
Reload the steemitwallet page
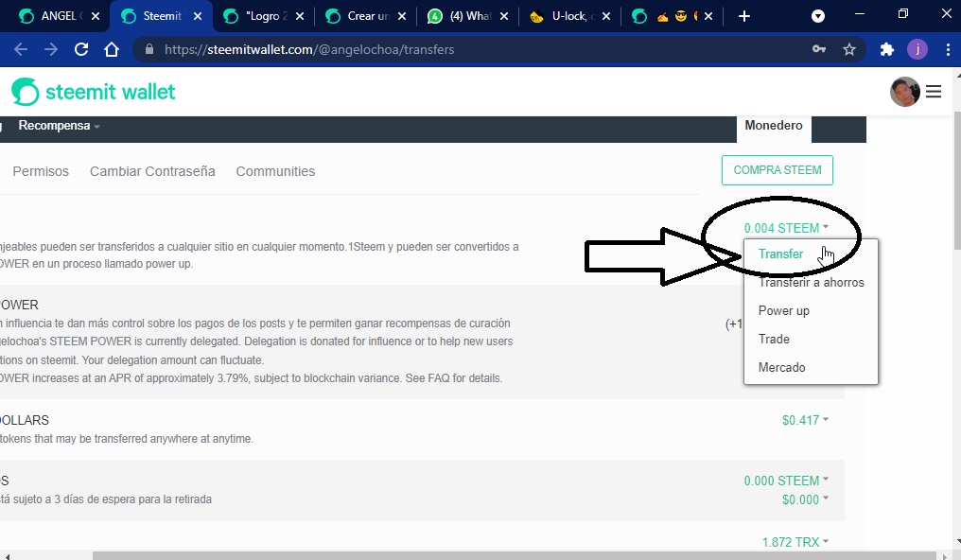[81, 49]
